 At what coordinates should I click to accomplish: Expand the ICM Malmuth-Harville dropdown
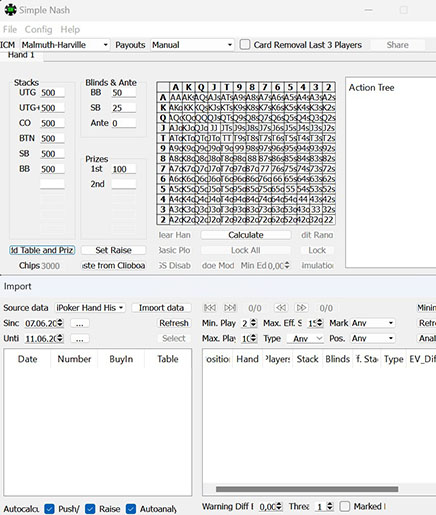(65, 45)
